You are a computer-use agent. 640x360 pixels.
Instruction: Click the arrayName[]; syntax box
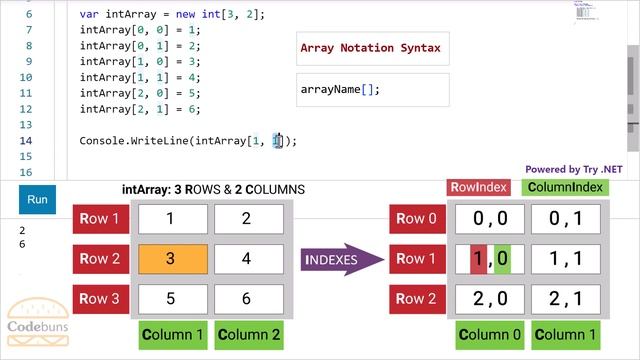[x=373, y=90]
